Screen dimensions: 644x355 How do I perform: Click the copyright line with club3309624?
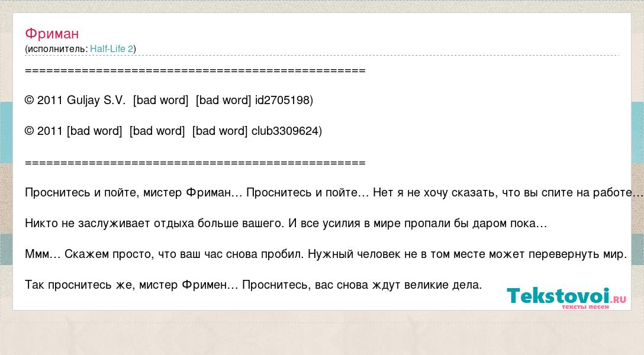(x=173, y=131)
